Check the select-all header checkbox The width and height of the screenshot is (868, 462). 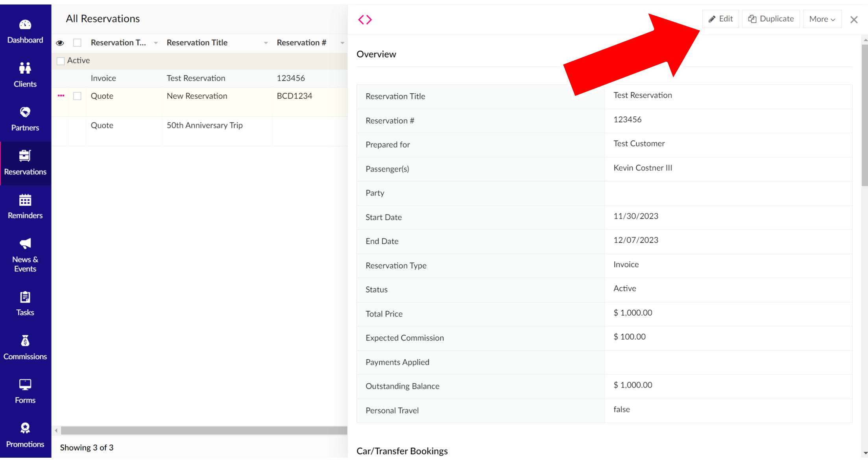click(77, 43)
